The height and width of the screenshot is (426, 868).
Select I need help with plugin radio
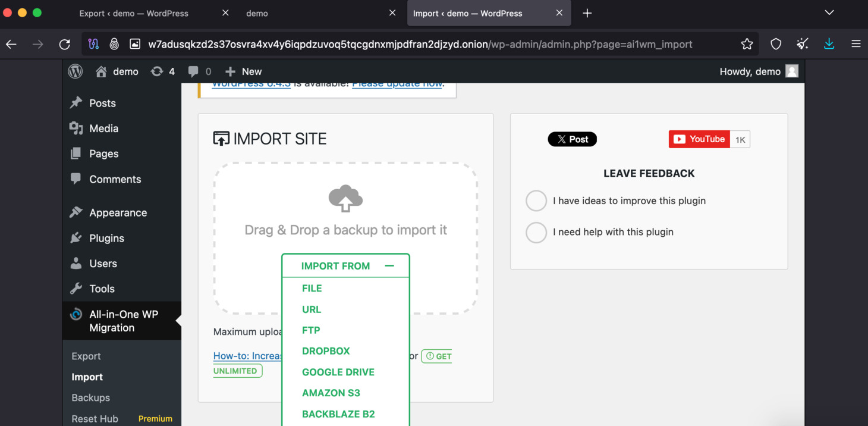[x=536, y=232]
